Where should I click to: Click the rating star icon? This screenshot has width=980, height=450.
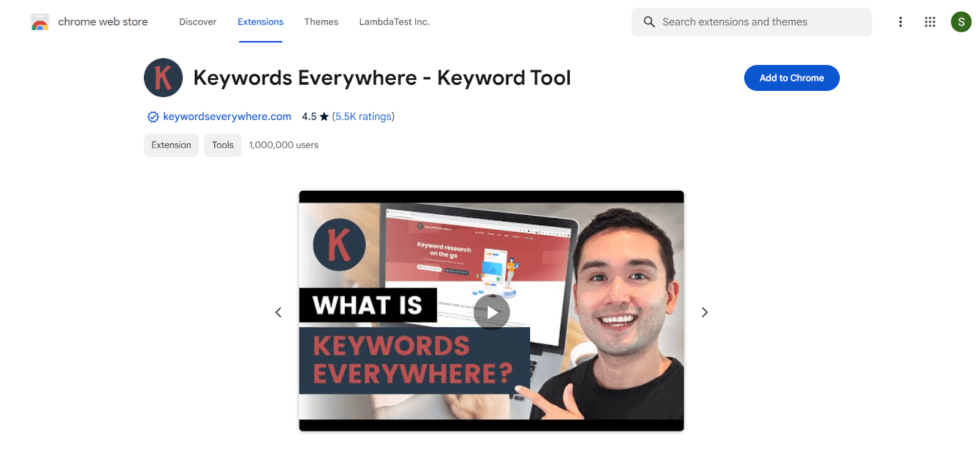click(324, 116)
